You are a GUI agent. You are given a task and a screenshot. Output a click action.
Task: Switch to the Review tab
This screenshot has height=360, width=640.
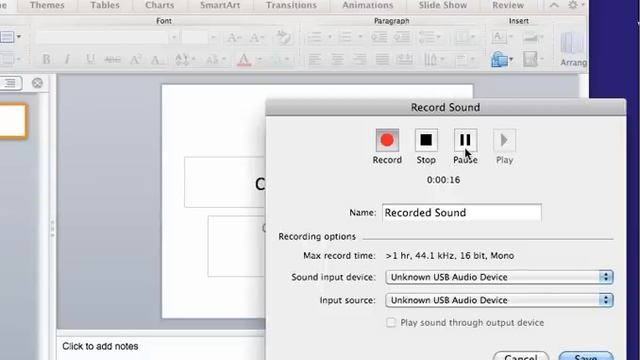click(x=508, y=5)
